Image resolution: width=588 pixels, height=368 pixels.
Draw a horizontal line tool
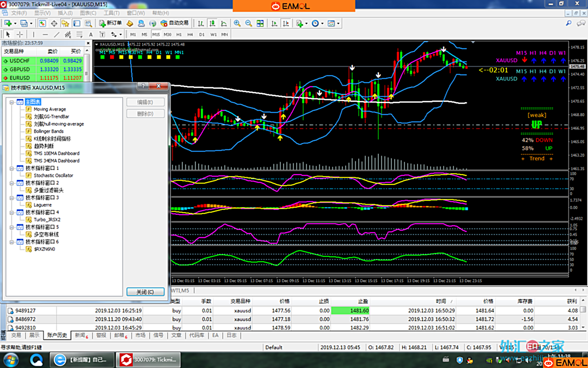tap(45, 34)
